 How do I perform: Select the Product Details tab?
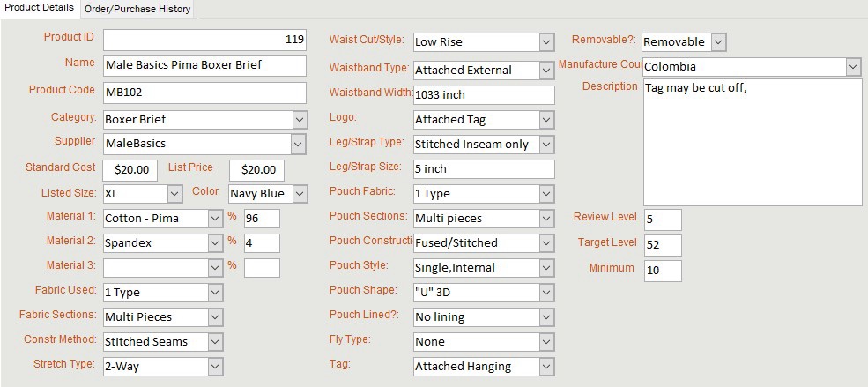pyautogui.click(x=40, y=8)
